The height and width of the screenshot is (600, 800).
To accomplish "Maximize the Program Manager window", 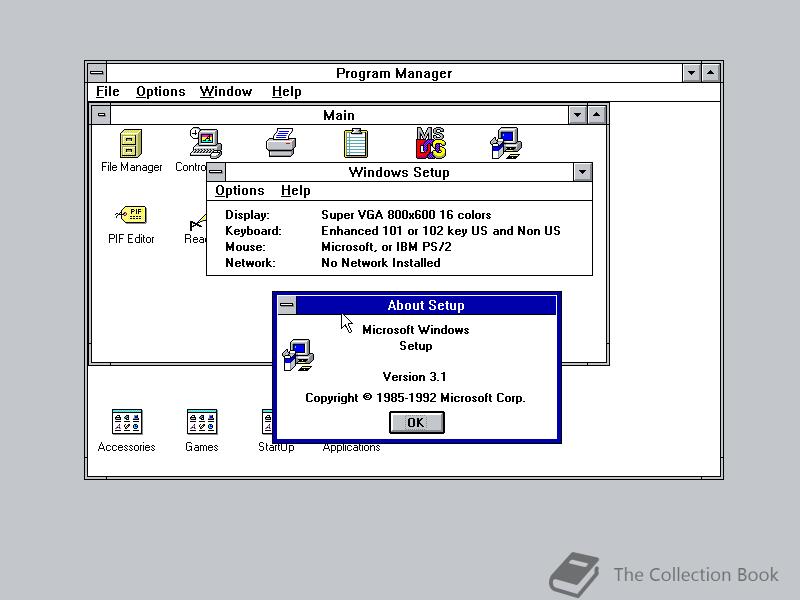I will [710, 73].
